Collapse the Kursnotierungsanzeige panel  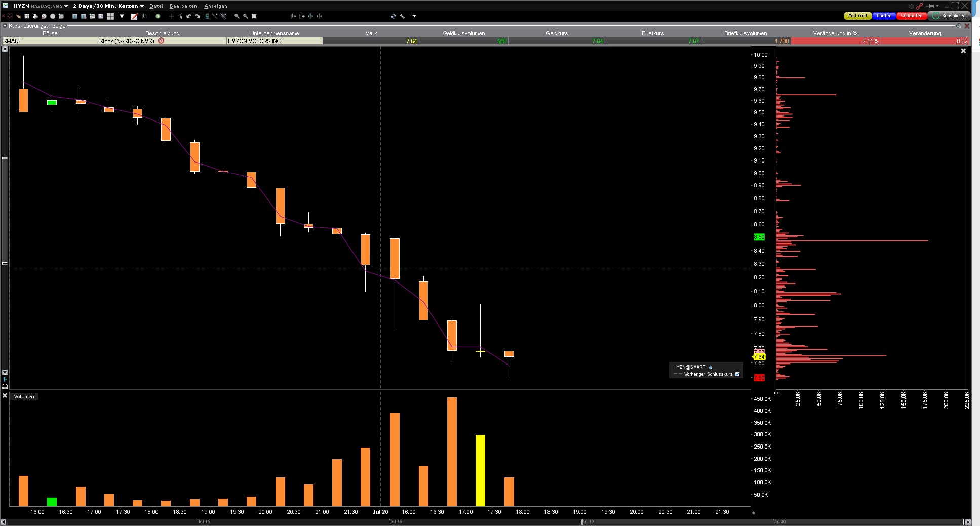click(5, 26)
